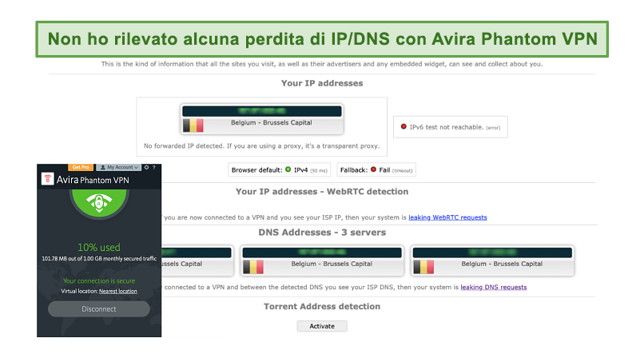Click '101.78 MB out of 1.00 GB' traffic text
Image resolution: width=644 pixels, height=362 pixels.
coord(99,259)
